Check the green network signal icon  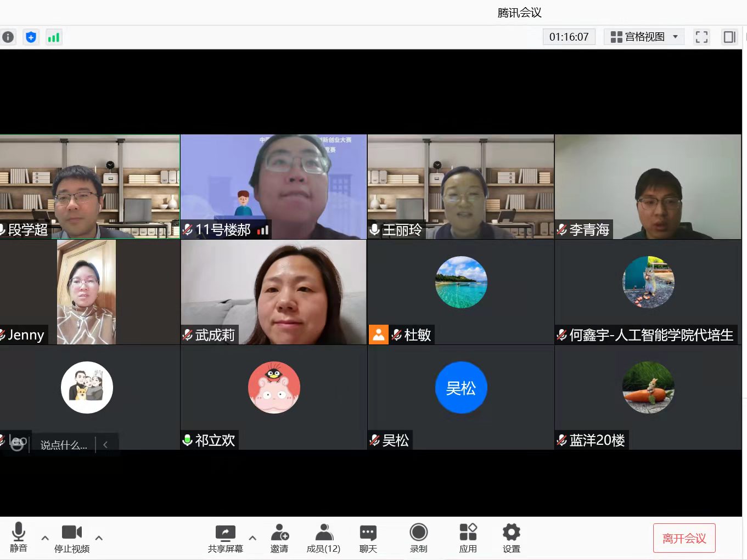[54, 37]
